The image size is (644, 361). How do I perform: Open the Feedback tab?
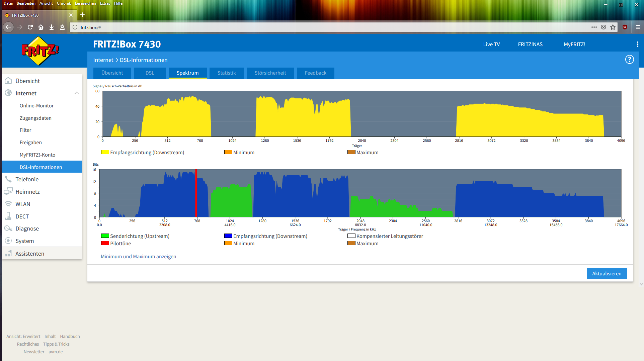[x=315, y=73]
